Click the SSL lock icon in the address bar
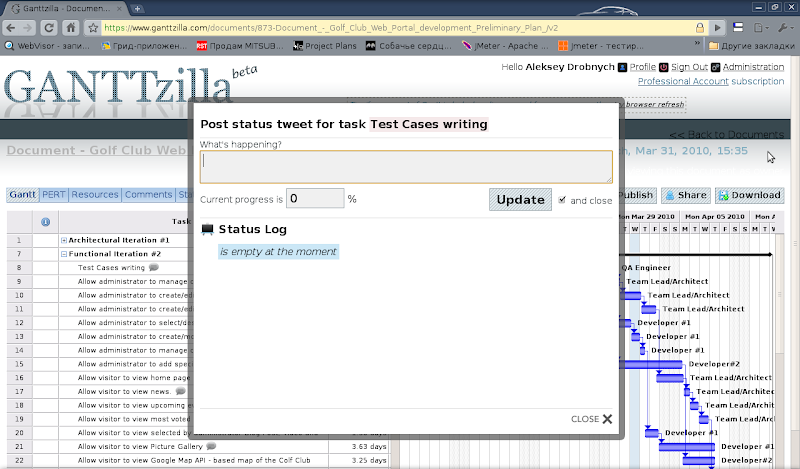Image resolution: width=800 pixels, height=469 pixels. point(700,28)
